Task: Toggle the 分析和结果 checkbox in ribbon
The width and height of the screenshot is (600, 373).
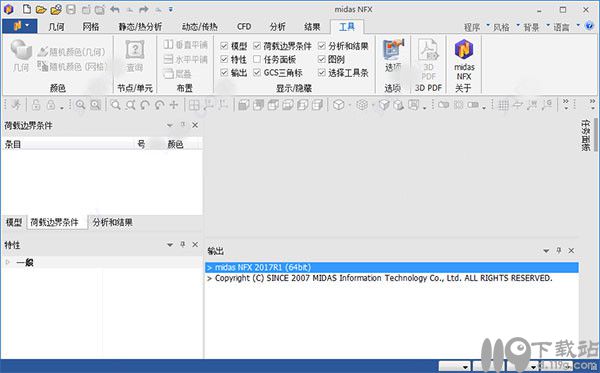Action: click(x=322, y=46)
